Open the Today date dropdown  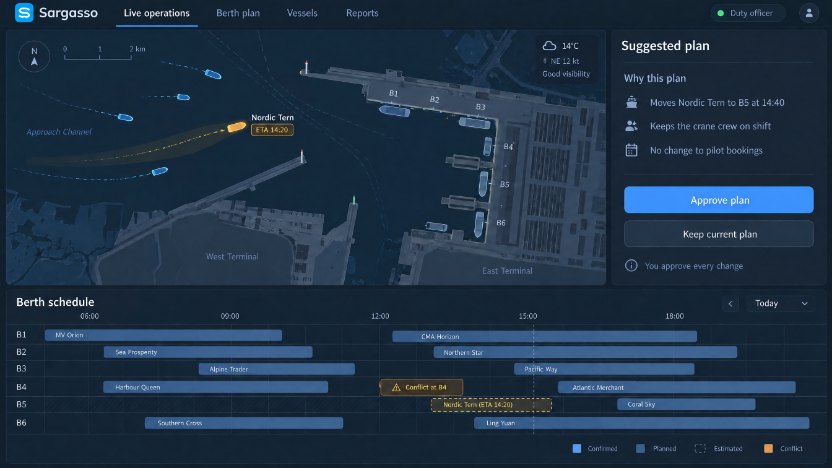[781, 304]
